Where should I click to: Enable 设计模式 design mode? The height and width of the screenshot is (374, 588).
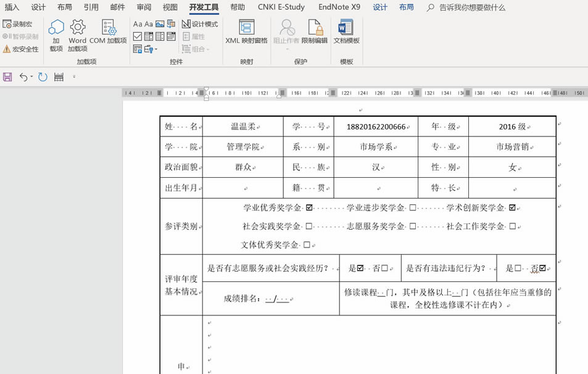point(201,24)
